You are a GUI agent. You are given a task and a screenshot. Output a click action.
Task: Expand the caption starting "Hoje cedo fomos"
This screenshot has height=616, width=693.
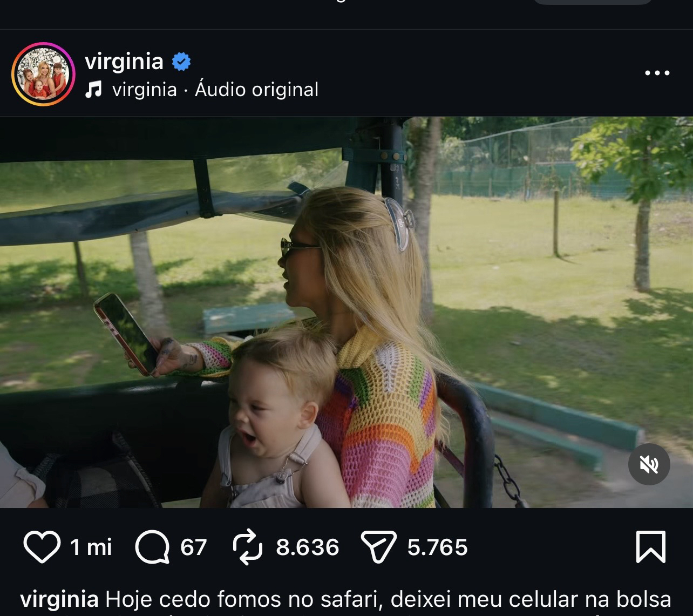(388, 599)
